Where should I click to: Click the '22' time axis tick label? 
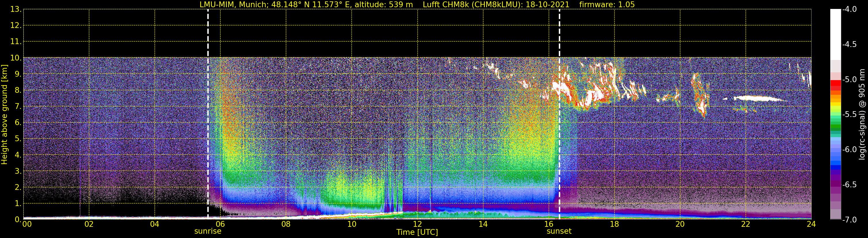coord(746,224)
